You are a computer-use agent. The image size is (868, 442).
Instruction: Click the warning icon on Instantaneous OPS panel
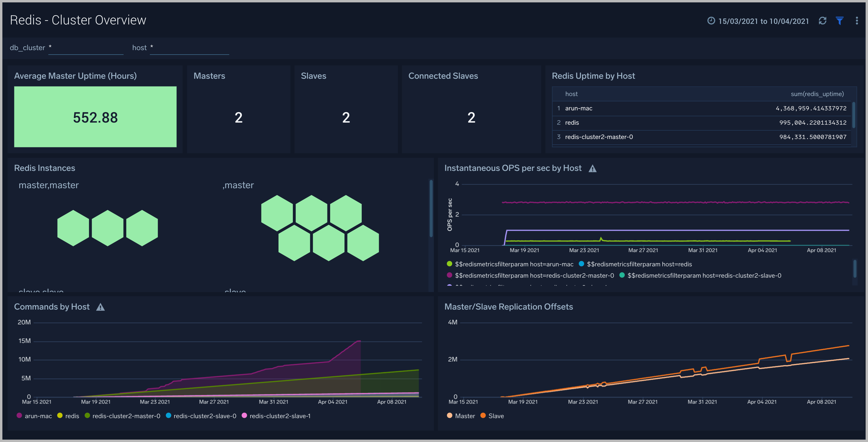tap(593, 168)
